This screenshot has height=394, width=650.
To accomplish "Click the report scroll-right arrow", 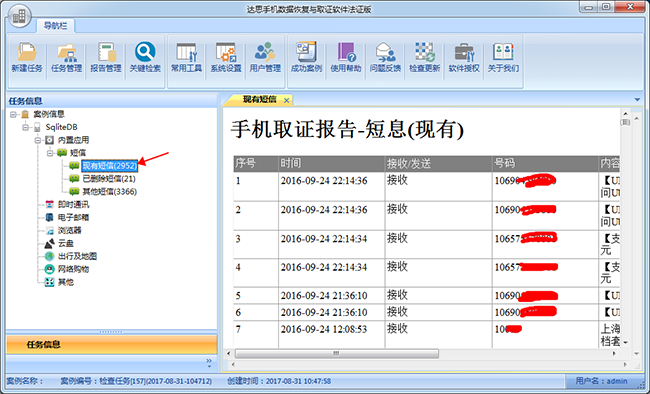I will [x=614, y=354].
